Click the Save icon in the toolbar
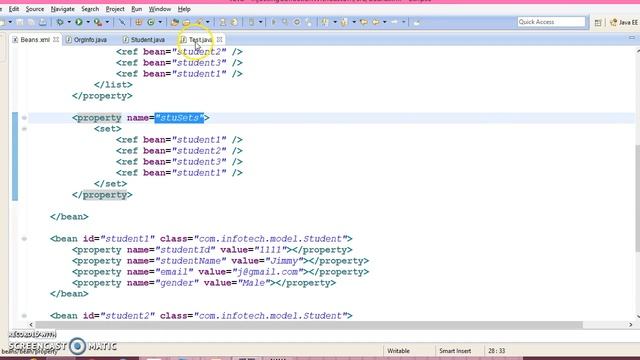Screen dimensions: 640x360 pos(20,22)
